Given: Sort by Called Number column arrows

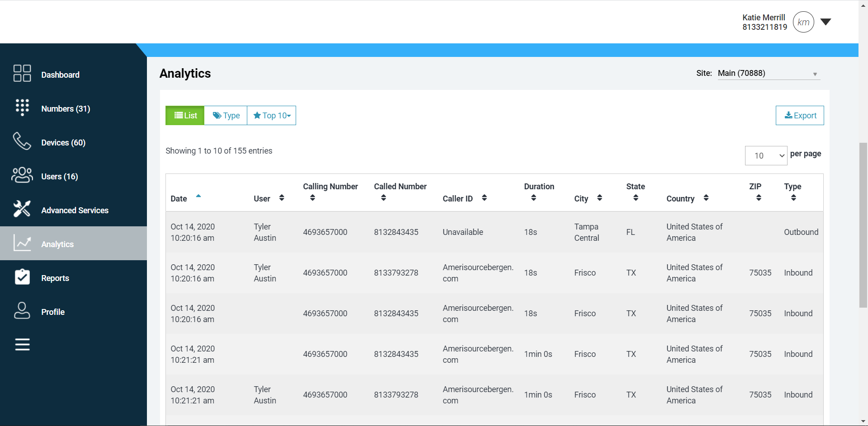Looking at the screenshot, I should pos(383,198).
